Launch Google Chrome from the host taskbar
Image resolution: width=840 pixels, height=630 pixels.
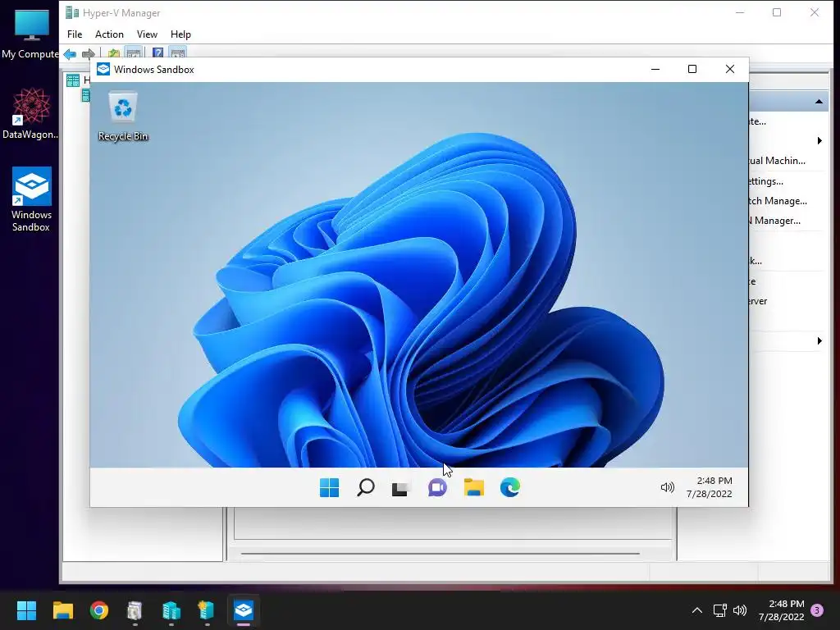click(x=99, y=610)
